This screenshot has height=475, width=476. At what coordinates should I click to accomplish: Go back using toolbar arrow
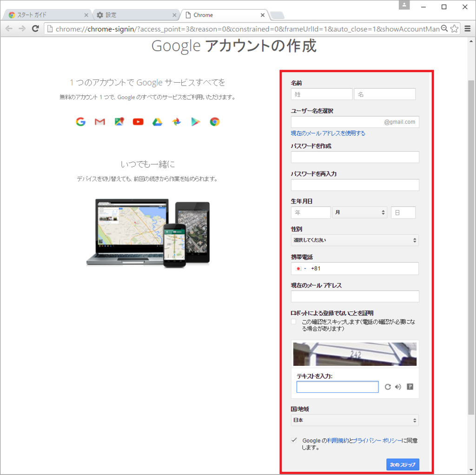coord(9,28)
